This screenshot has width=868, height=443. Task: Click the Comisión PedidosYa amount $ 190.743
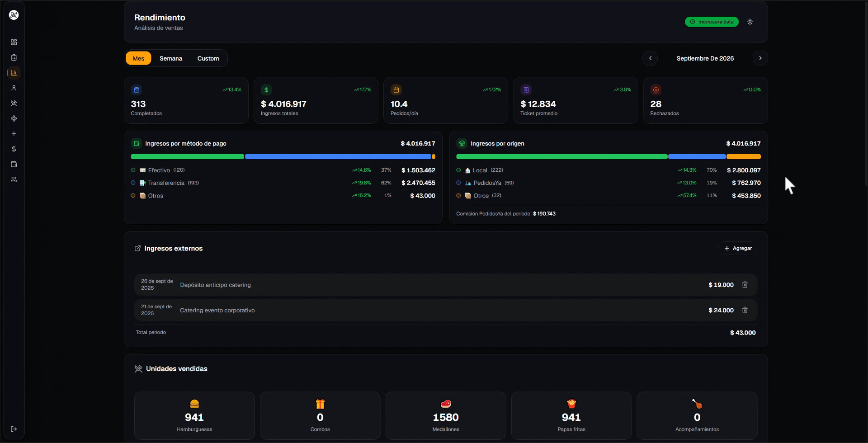[x=544, y=214]
